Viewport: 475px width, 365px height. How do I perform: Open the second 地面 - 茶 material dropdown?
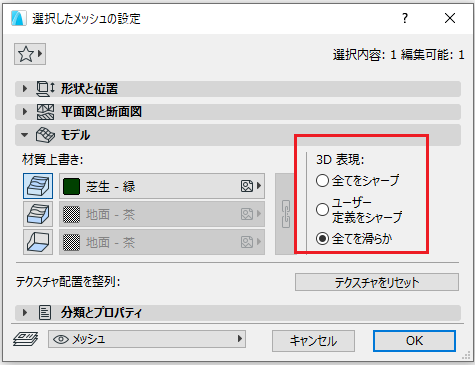point(162,242)
